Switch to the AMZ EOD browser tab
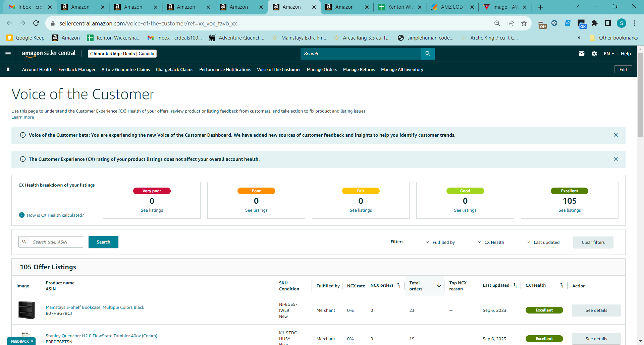 pyautogui.click(x=451, y=7)
